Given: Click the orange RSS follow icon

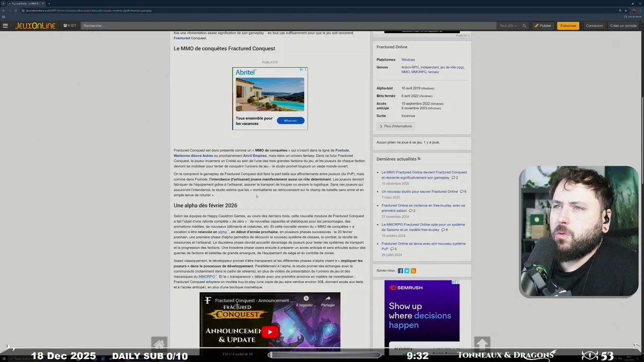Looking at the screenshot, I should (x=413, y=270).
